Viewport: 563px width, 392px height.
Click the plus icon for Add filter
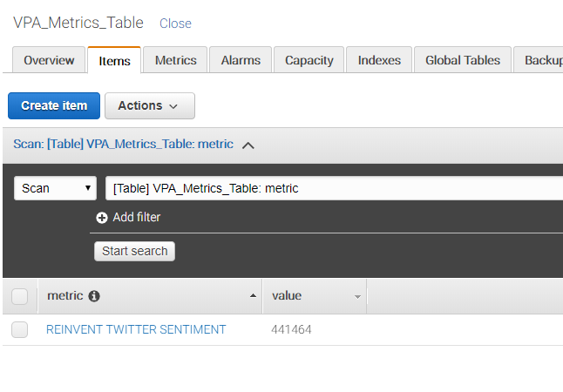click(x=102, y=218)
